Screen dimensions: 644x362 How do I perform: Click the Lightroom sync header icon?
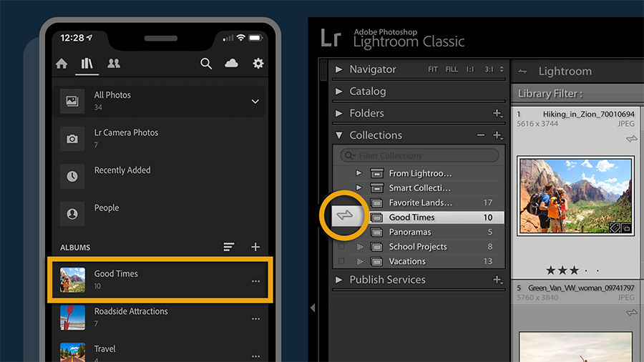[x=522, y=72]
